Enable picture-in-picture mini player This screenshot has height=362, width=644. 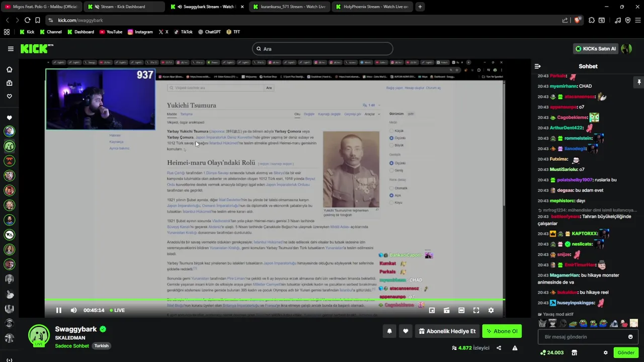[432, 310]
